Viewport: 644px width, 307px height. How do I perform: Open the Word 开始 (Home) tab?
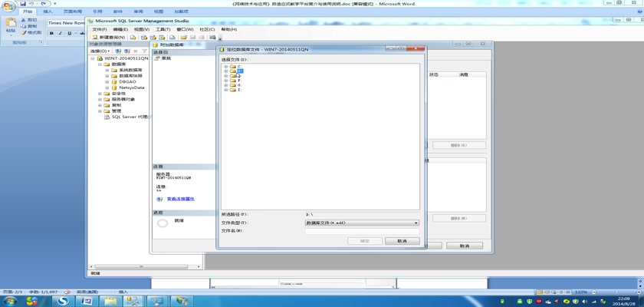tap(28, 12)
